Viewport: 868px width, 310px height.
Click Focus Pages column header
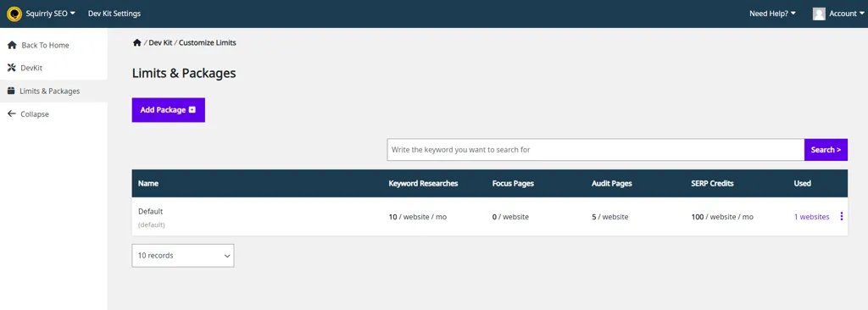pos(513,183)
